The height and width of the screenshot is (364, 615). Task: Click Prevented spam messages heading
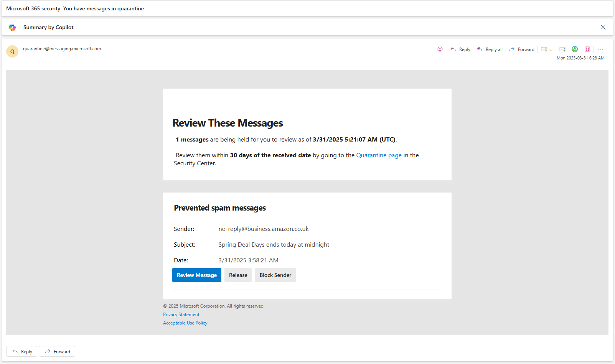tap(220, 208)
